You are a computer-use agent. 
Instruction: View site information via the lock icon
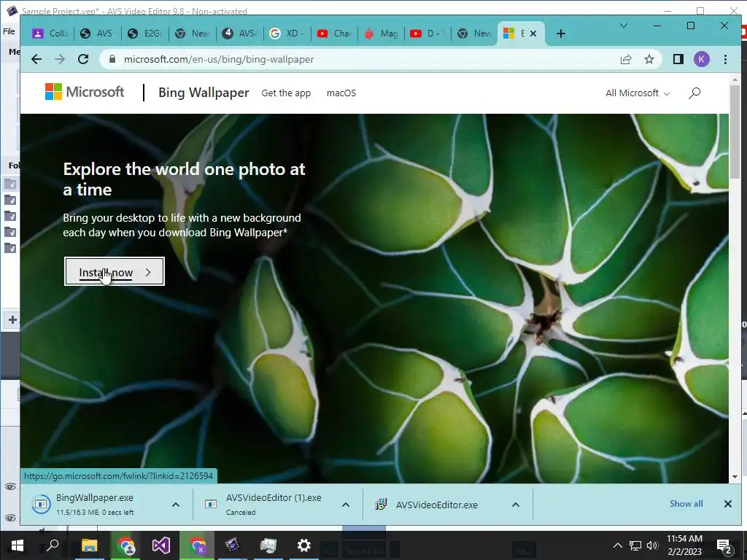point(112,59)
